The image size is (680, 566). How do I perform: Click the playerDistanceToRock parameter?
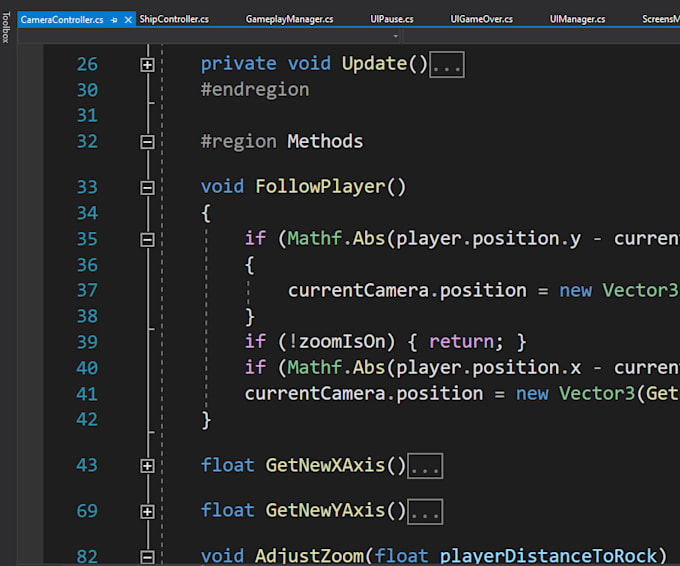549,556
